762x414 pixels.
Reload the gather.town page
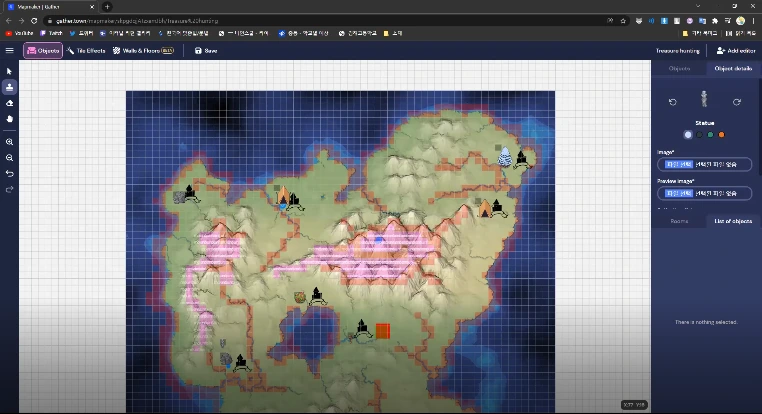point(34,21)
